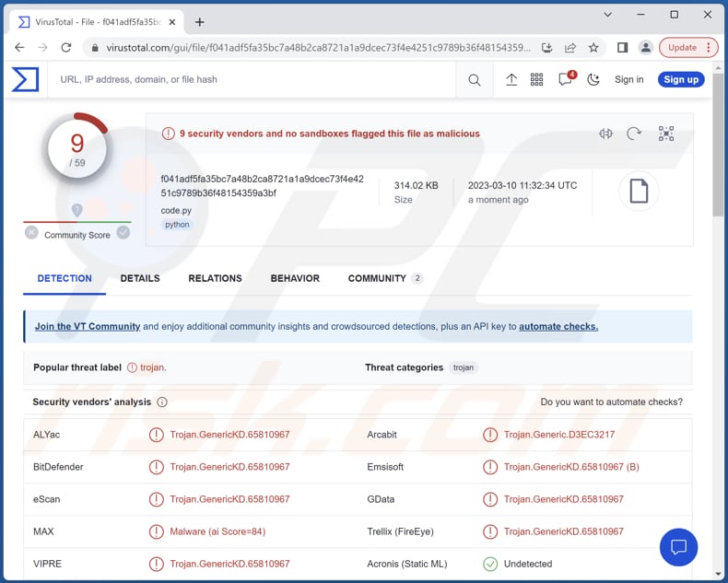Open the file graph icon
Image resolution: width=728 pixels, height=583 pixels.
666,134
